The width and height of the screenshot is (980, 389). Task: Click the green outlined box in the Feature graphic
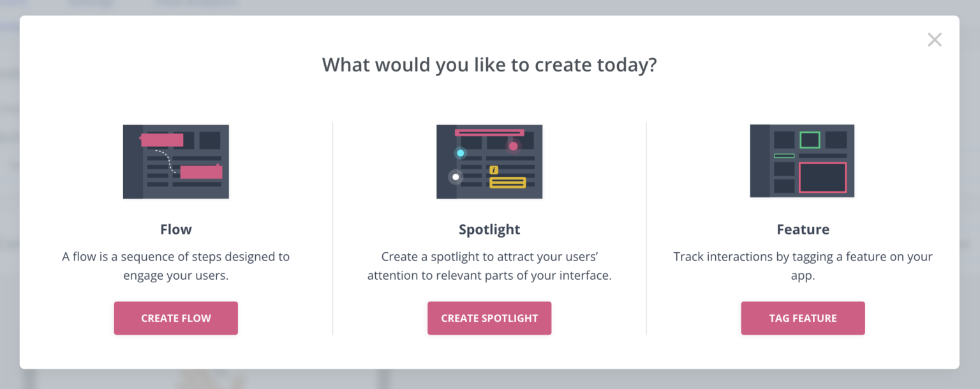tap(810, 140)
